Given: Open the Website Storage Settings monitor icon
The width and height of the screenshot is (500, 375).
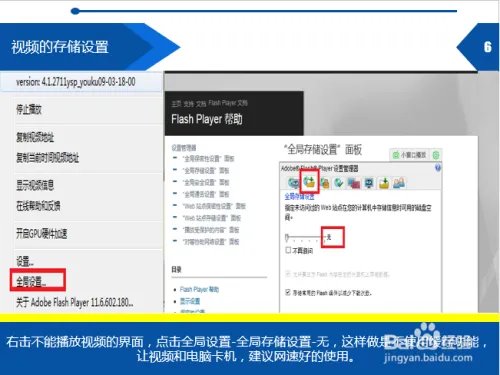Looking at the screenshot, I should click(369, 183).
